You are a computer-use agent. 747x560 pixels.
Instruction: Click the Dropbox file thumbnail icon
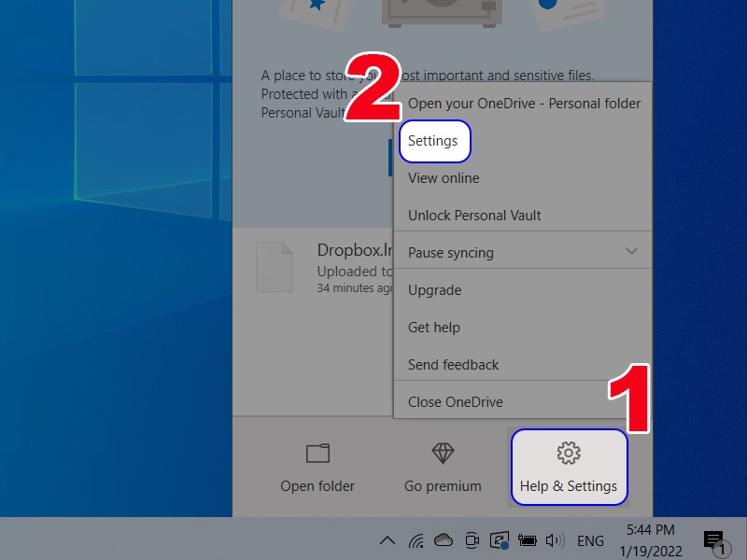coord(275,267)
